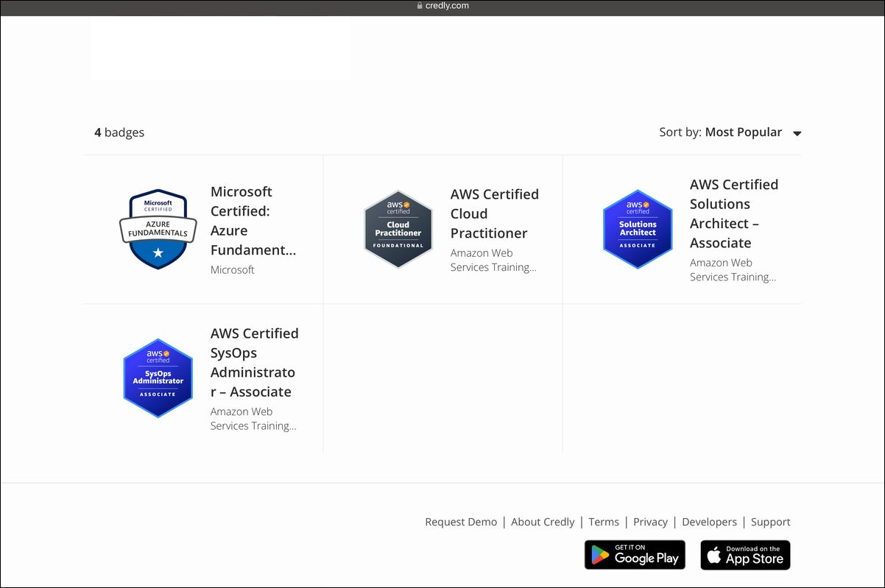Open the Developers footer link
Image resolution: width=885 pixels, height=588 pixels.
[709, 522]
